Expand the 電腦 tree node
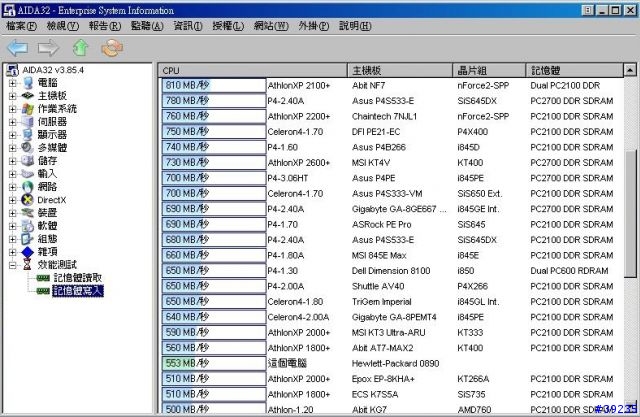Screen dimensions: 640x417 (x=12, y=83)
